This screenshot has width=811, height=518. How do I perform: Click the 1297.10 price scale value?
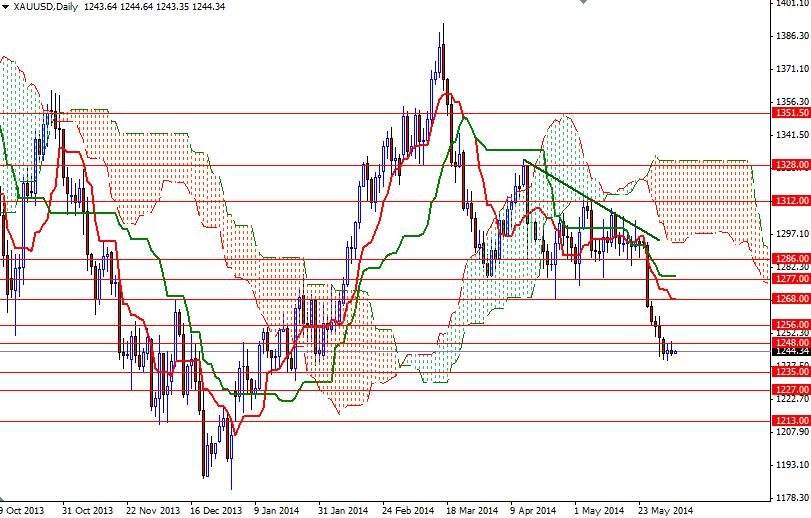pos(792,234)
